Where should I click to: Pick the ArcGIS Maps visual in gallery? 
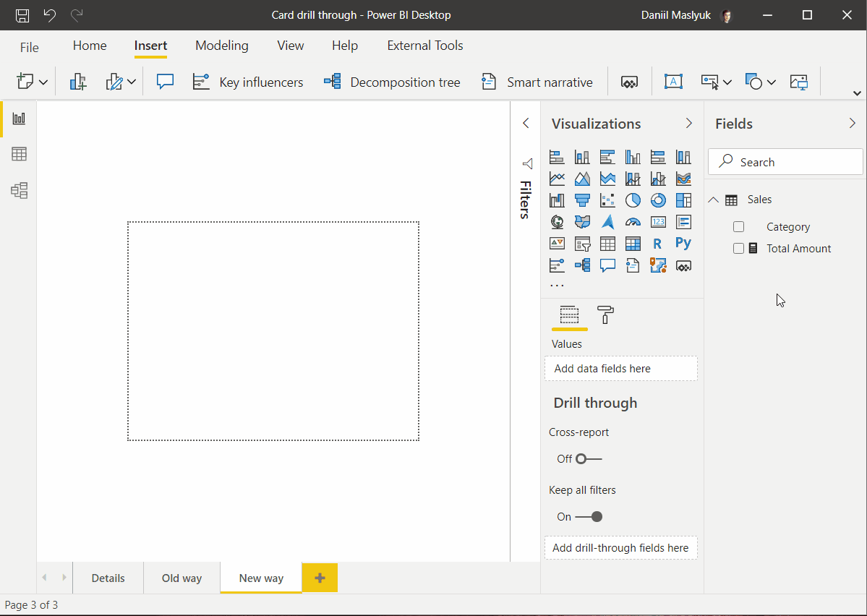click(658, 265)
